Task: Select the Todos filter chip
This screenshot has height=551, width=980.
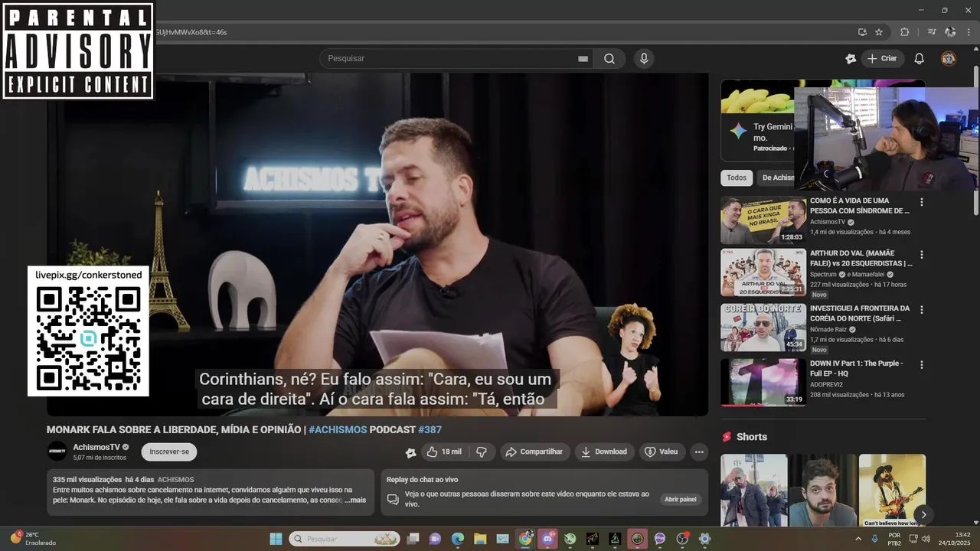Action: [737, 178]
